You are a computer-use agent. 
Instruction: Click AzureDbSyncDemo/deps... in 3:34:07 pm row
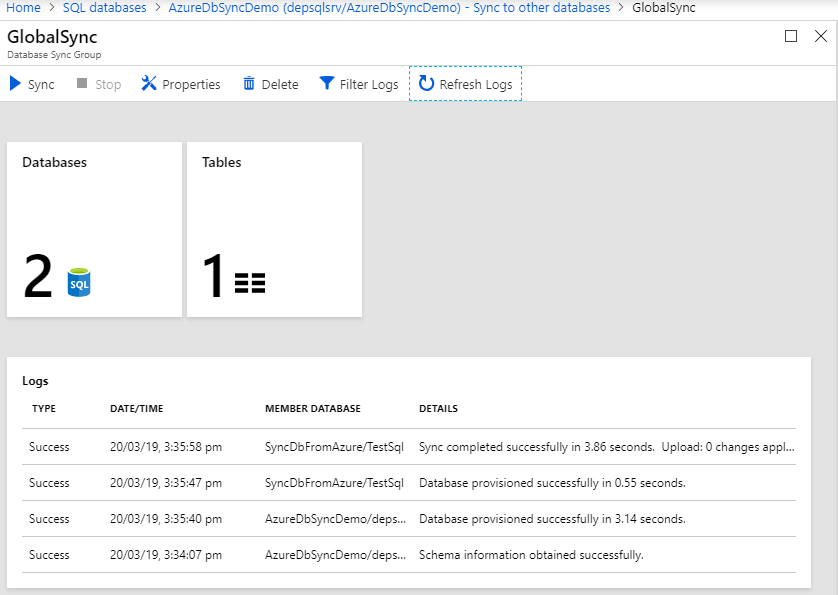(335, 555)
